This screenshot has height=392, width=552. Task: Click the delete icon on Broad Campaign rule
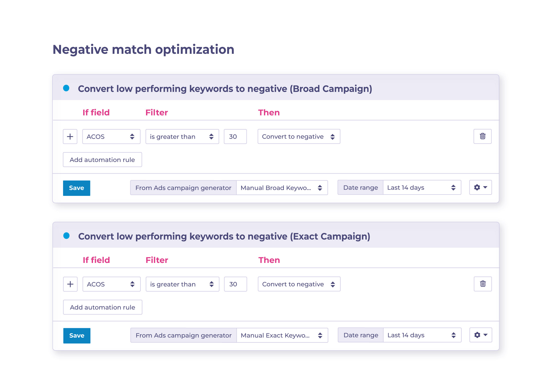click(483, 136)
